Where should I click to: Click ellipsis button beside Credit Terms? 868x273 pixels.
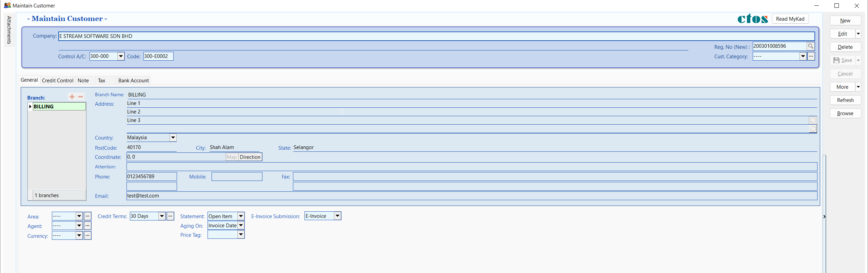(171, 216)
